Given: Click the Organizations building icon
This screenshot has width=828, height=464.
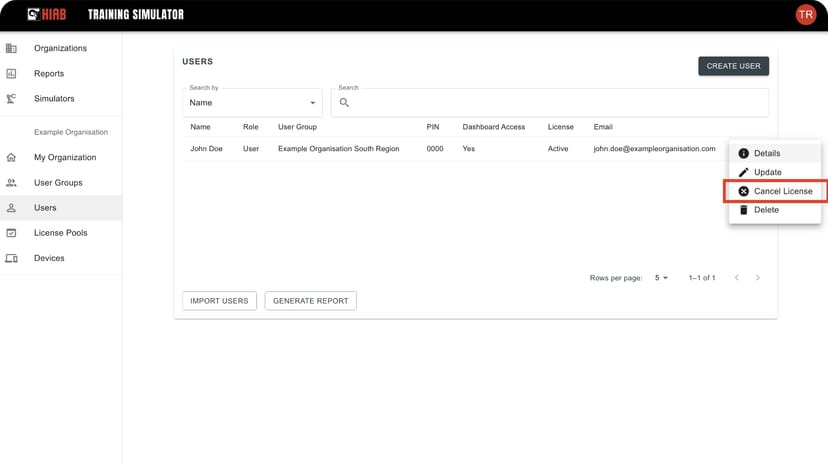Looking at the screenshot, I should [x=11, y=48].
